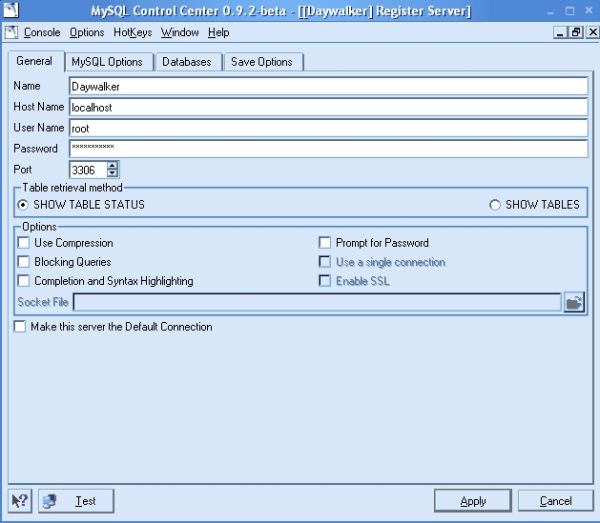
Task: Click the MySQL Control Center title bar icon
Action: pyautogui.click(x=11, y=10)
